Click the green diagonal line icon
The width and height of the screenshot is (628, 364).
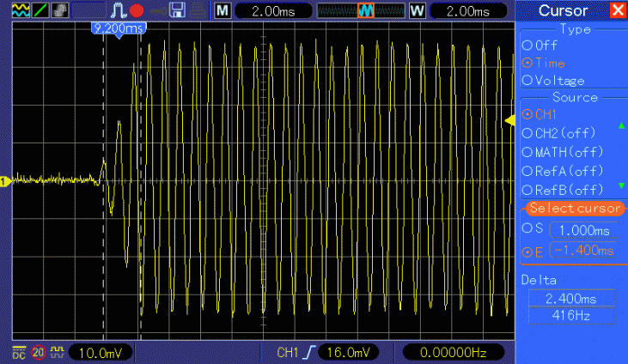(40, 11)
